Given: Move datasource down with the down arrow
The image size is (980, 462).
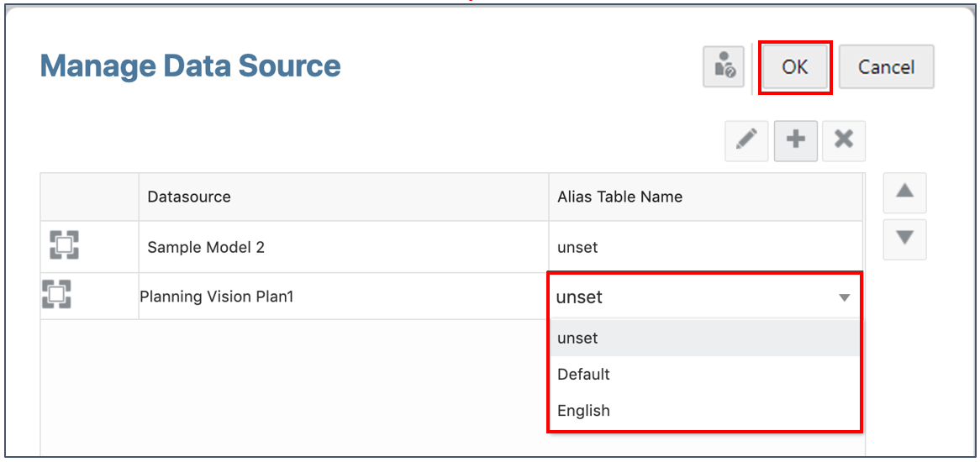Looking at the screenshot, I should coord(904,239).
